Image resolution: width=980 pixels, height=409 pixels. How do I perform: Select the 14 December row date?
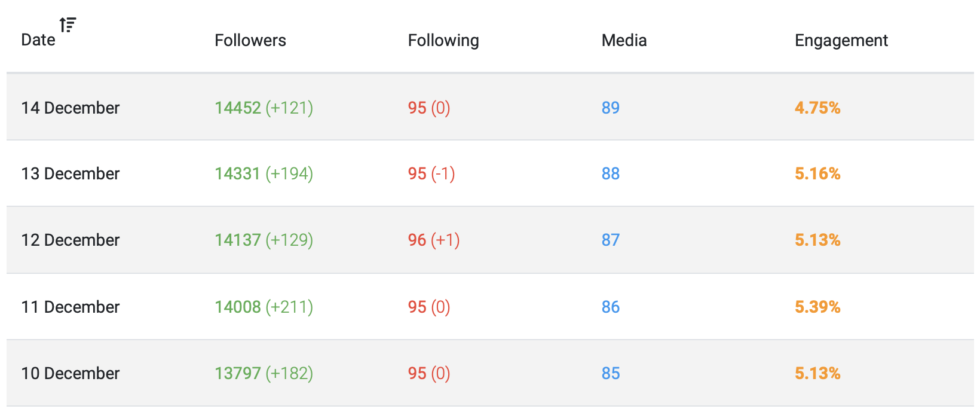[71, 108]
